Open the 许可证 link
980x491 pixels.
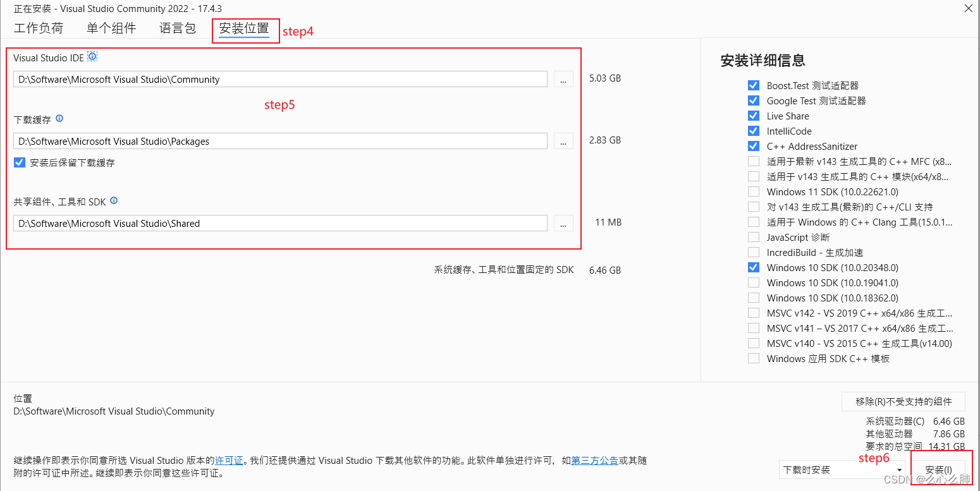point(229,461)
